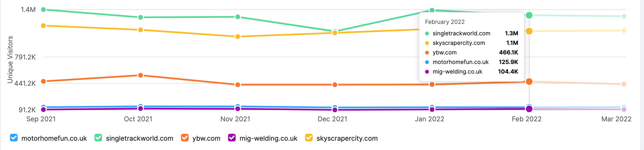
Task: Select the green Oct 2021 data point
Action: coord(140,17)
